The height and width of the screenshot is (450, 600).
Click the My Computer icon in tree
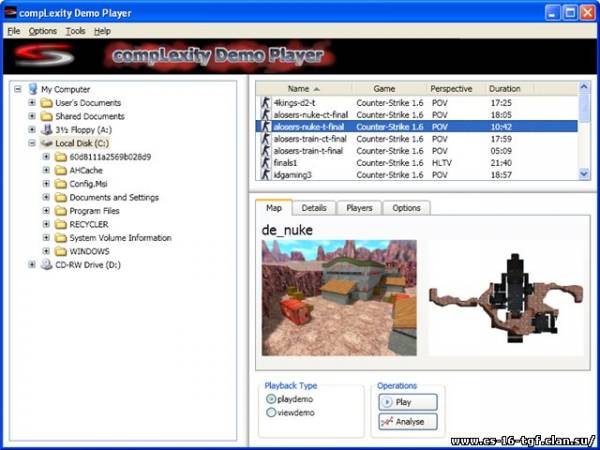(x=33, y=89)
